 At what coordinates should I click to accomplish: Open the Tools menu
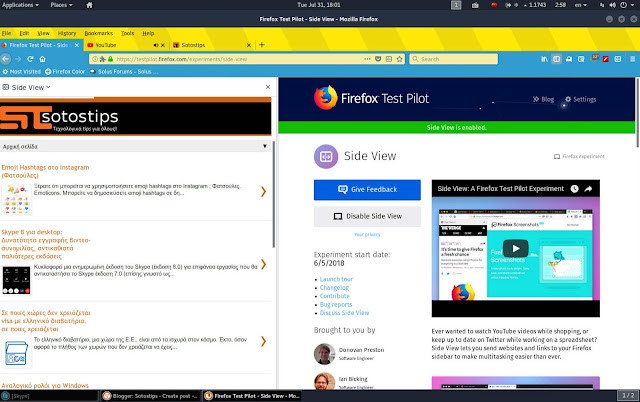tap(127, 33)
